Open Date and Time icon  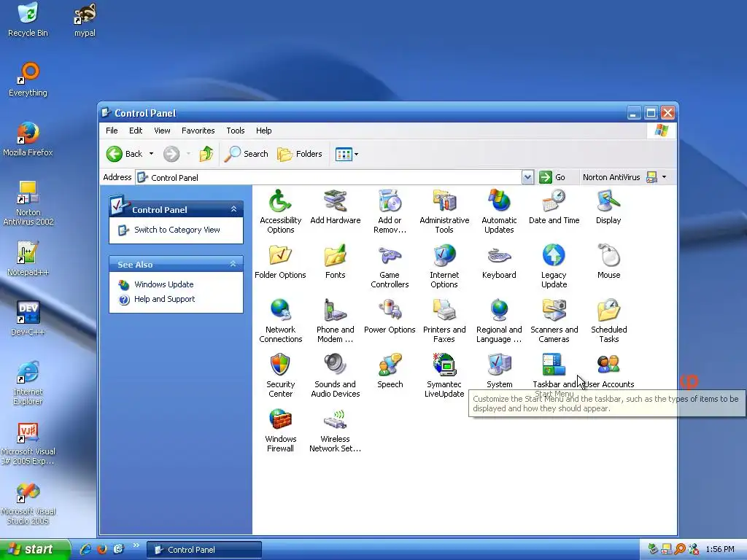point(554,201)
